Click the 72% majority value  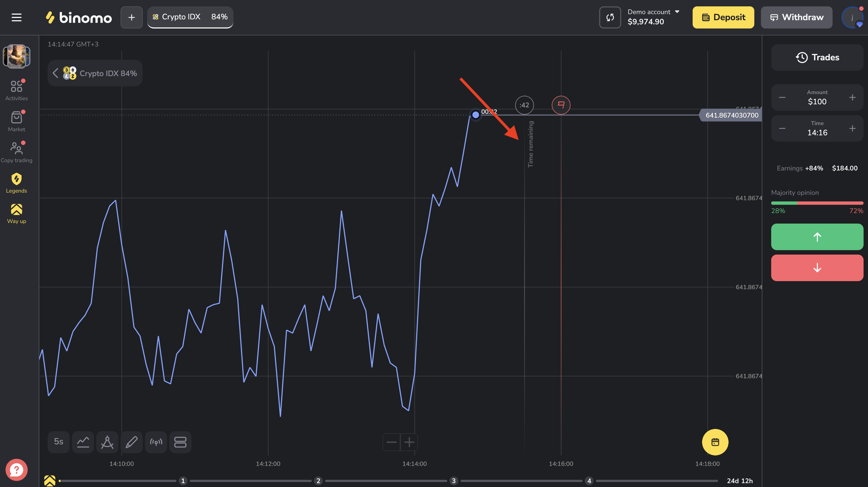pos(856,211)
